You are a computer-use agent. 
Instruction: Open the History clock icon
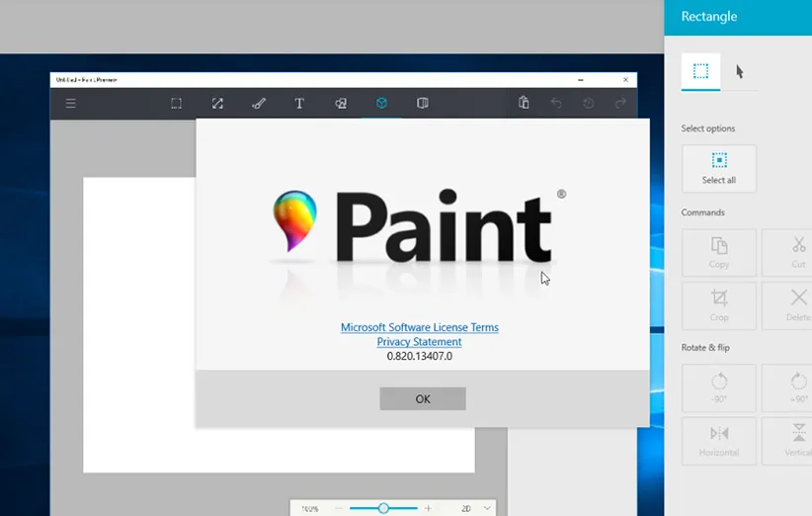(589, 103)
